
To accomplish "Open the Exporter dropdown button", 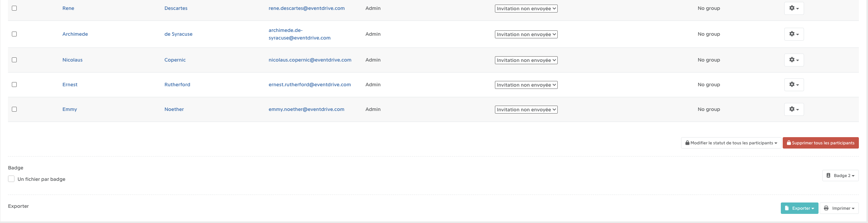I will (799, 208).
